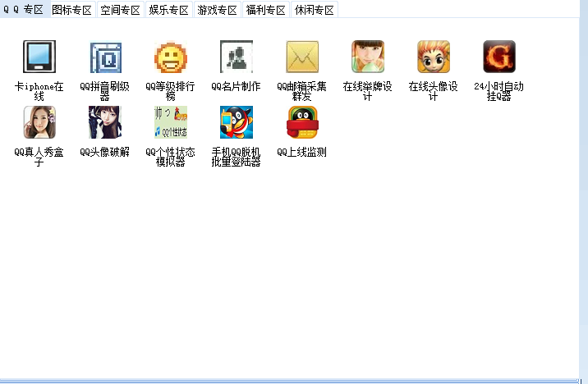Open the QQ个性状态模拟器 icon
This screenshot has width=588, height=384.
click(x=171, y=122)
